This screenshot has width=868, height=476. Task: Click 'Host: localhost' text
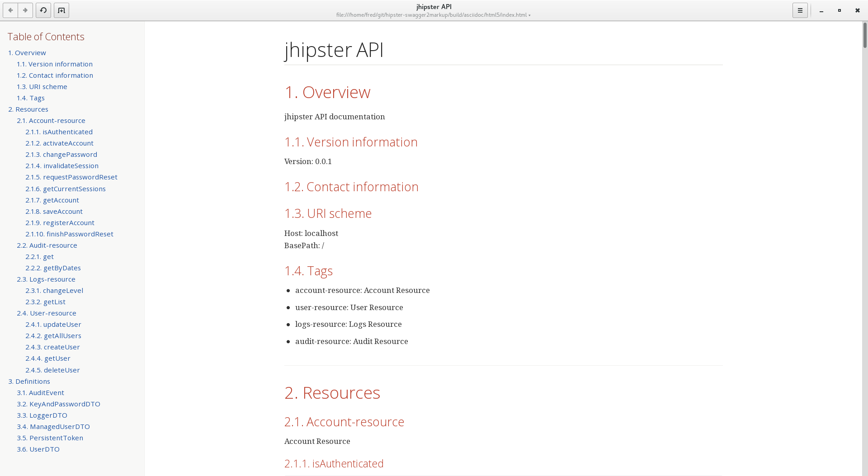point(311,233)
